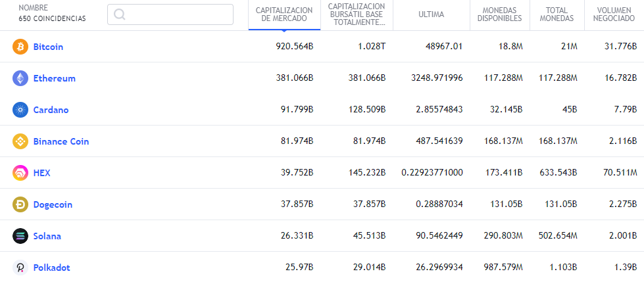
Task: Click the HEX logo icon
Action: tap(20, 174)
